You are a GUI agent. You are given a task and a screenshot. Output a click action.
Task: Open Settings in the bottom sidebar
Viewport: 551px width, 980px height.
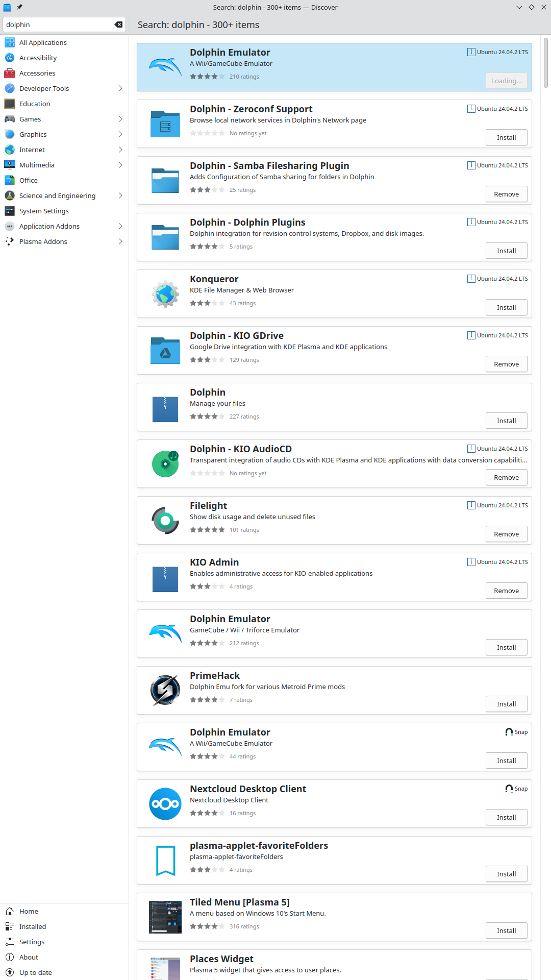click(x=64, y=942)
